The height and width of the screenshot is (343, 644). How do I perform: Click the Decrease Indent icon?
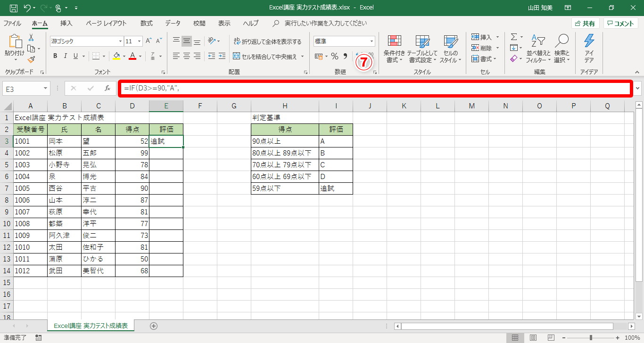[212, 56]
